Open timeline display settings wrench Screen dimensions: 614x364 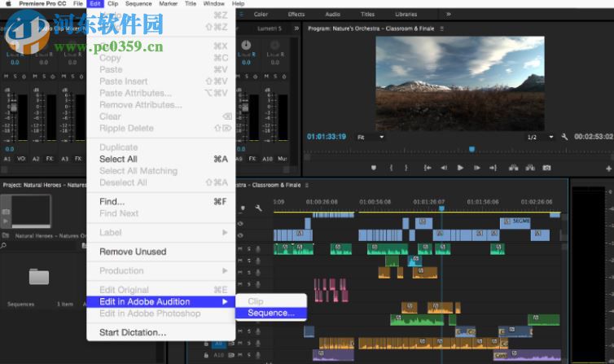coord(258,208)
